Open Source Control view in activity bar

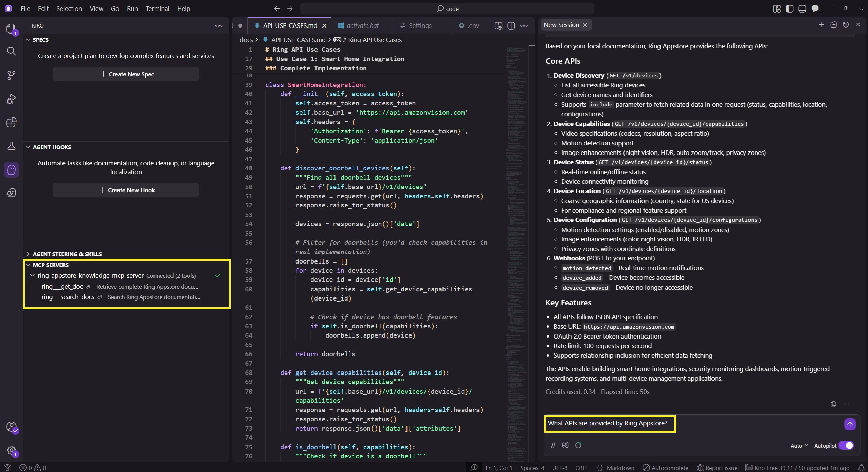(x=11, y=75)
